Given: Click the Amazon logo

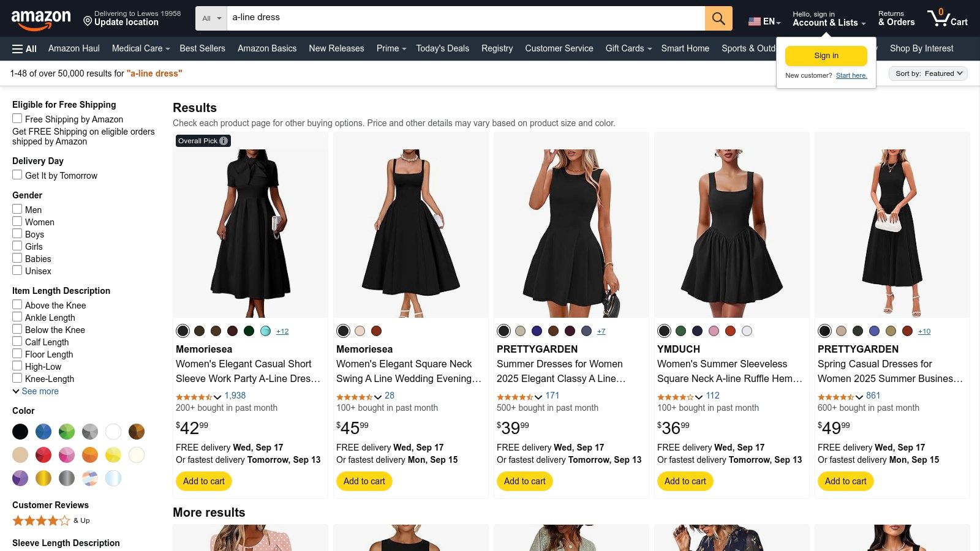Looking at the screenshot, I should [41, 19].
